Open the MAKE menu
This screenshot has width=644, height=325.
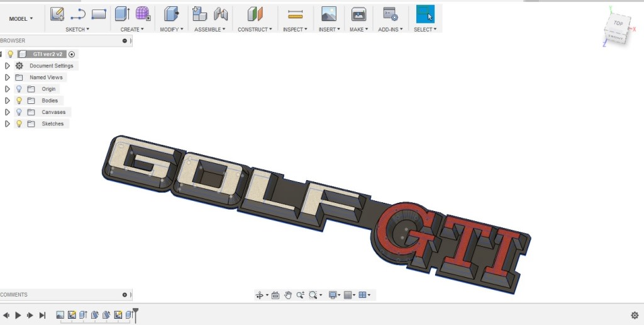[x=358, y=30]
